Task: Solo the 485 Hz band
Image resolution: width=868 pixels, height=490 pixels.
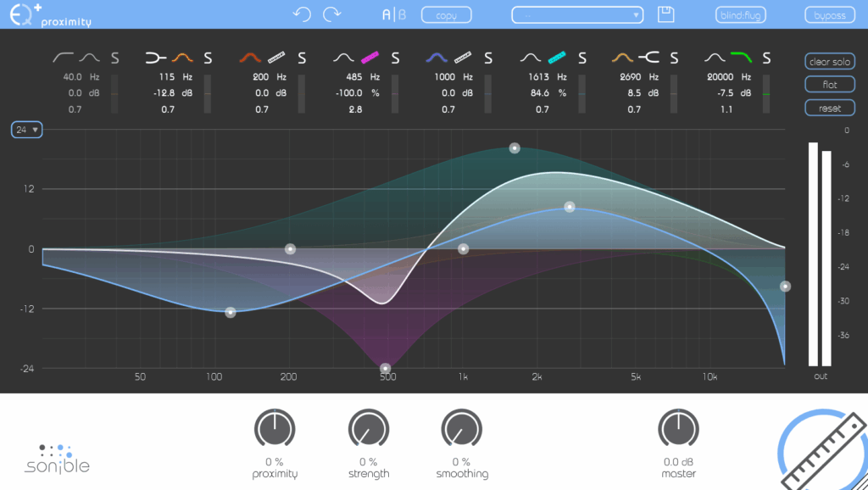Action: 395,58
